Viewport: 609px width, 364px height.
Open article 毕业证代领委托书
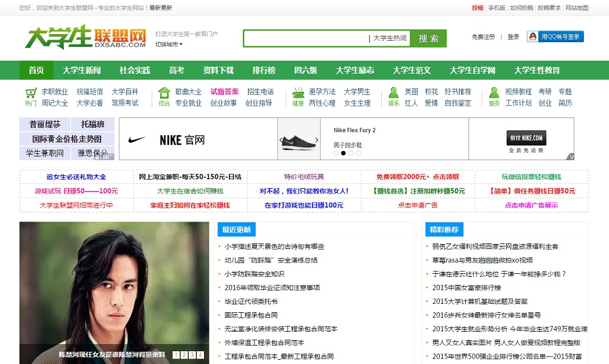tap(251, 301)
